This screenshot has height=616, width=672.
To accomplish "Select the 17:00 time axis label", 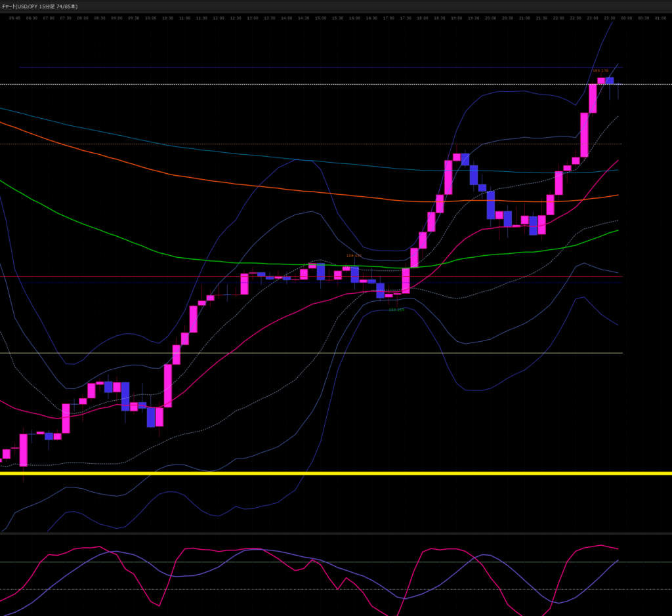I will pyautogui.click(x=389, y=18).
